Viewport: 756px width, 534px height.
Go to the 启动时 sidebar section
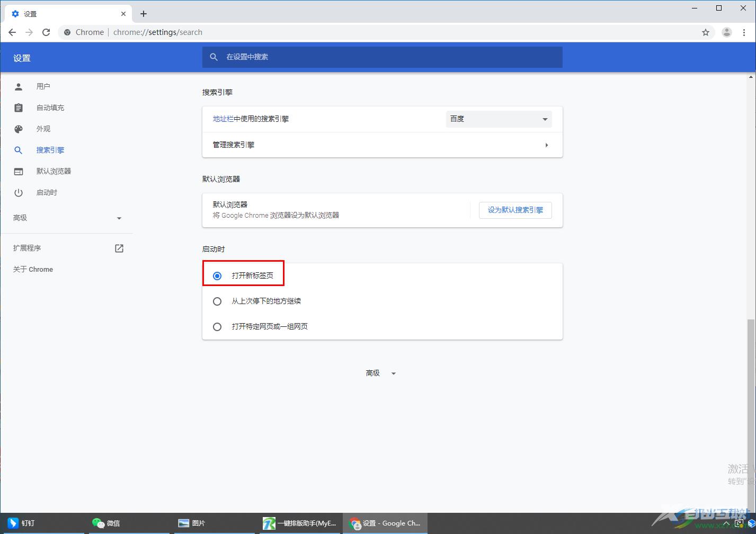(x=47, y=192)
